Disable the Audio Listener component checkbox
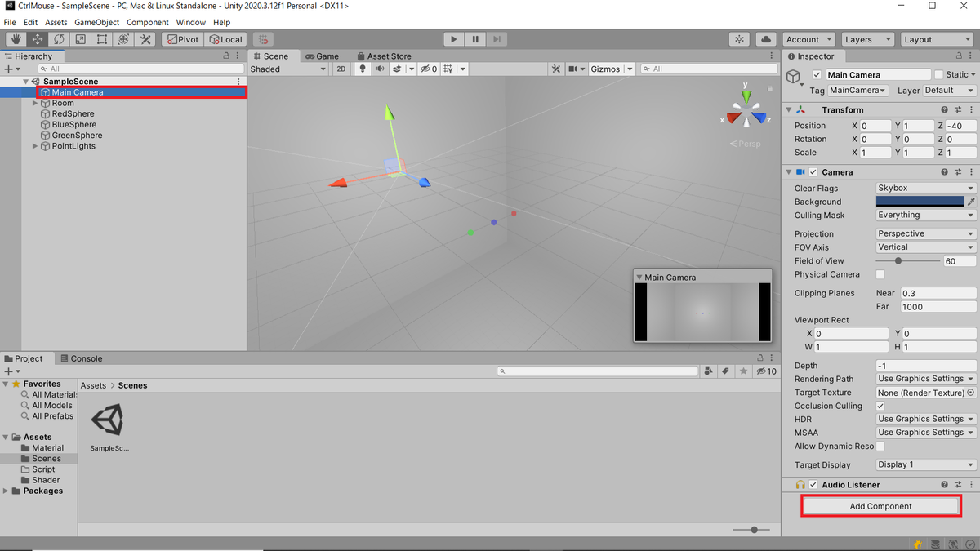Viewport: 980px width, 551px height. 813,485
